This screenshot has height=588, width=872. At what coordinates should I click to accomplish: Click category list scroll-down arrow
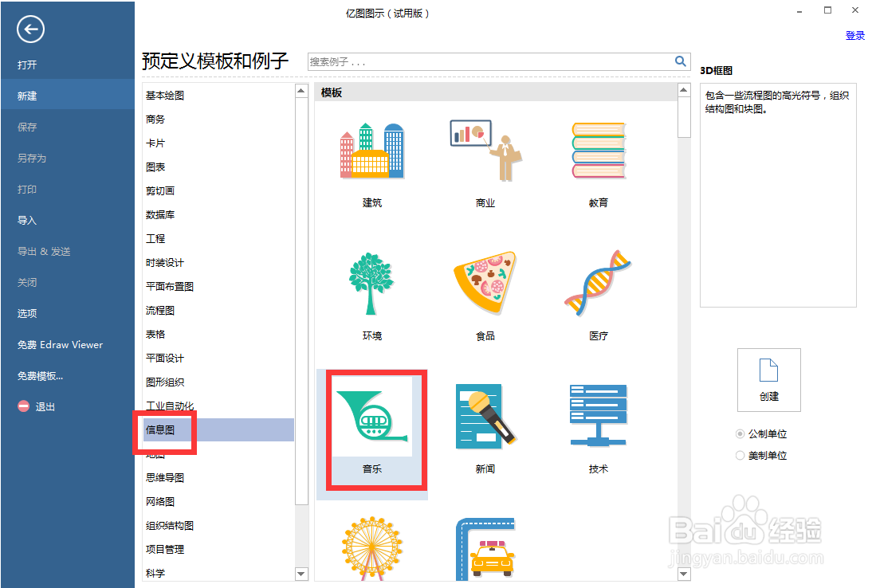tap(300, 574)
